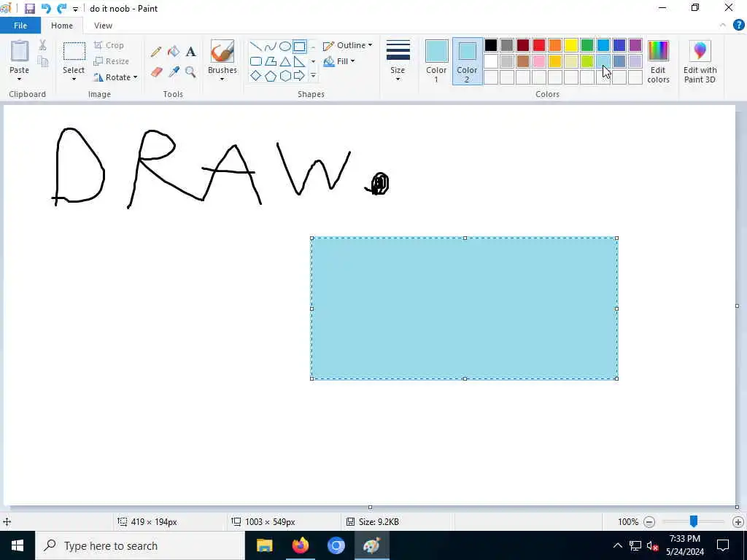The width and height of the screenshot is (747, 560).
Task: Switch to the View tab
Action: 103,26
